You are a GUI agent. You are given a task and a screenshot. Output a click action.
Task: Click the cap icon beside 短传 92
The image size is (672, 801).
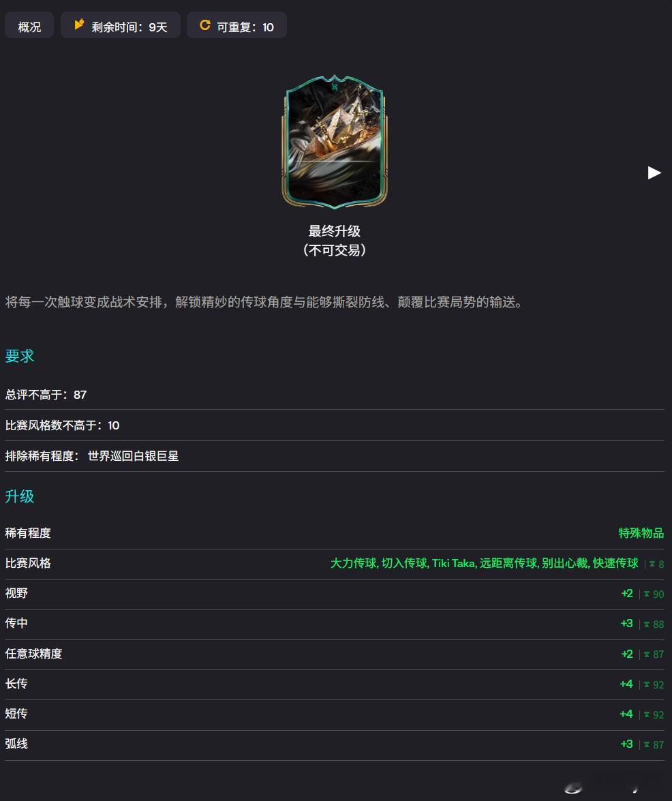tap(647, 714)
